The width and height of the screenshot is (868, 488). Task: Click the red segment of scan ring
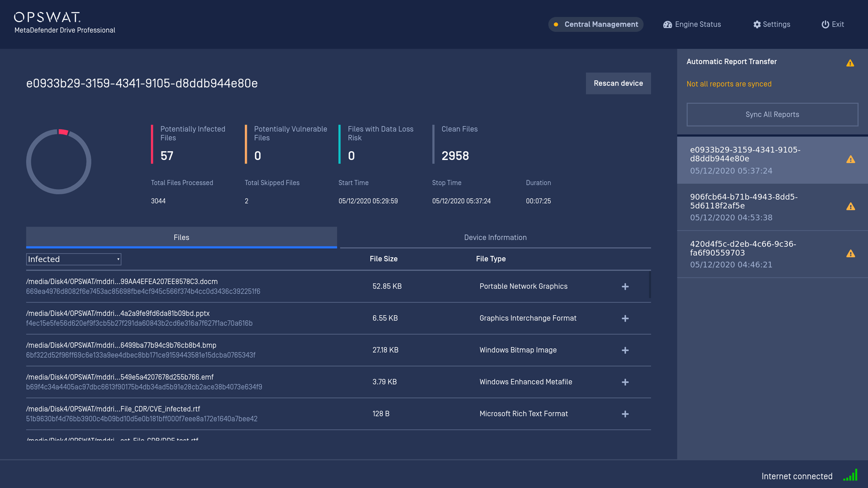point(63,132)
